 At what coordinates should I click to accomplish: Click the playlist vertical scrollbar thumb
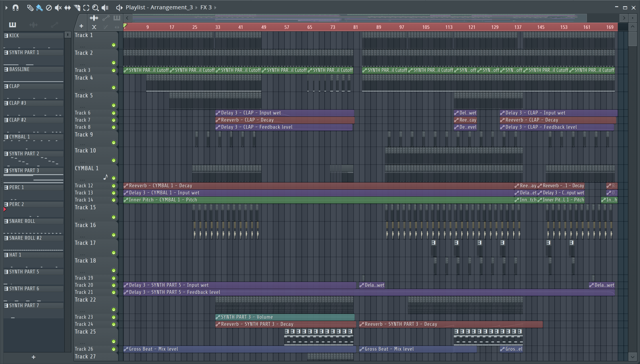coord(632,39)
